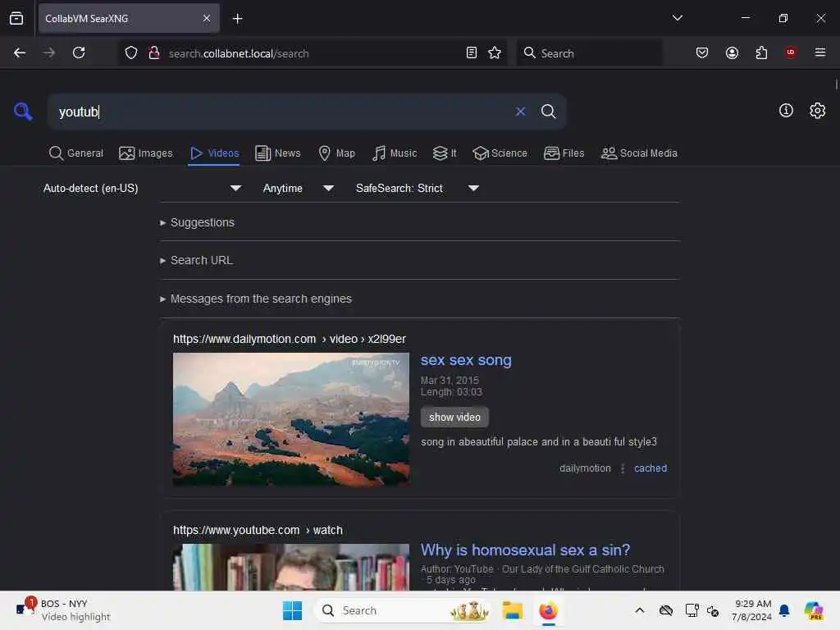The width and height of the screenshot is (840, 630).
Task: Click the dailymotion mountain video thumbnail
Action: click(x=291, y=419)
